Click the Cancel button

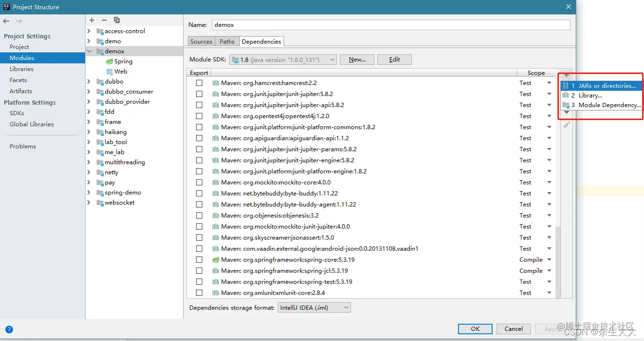pos(513,329)
